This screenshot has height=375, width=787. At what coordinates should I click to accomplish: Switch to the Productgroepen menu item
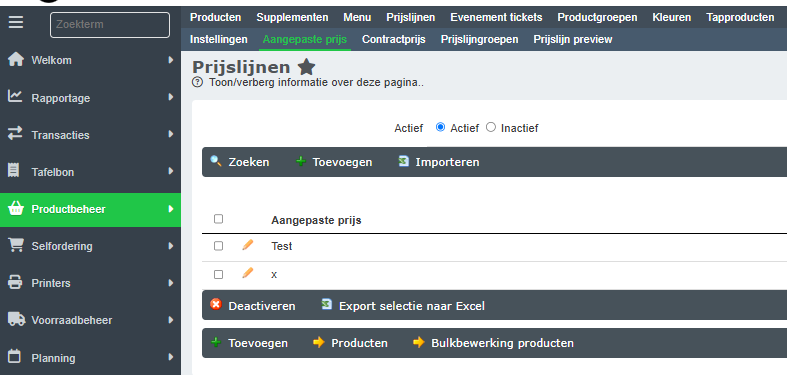point(597,18)
